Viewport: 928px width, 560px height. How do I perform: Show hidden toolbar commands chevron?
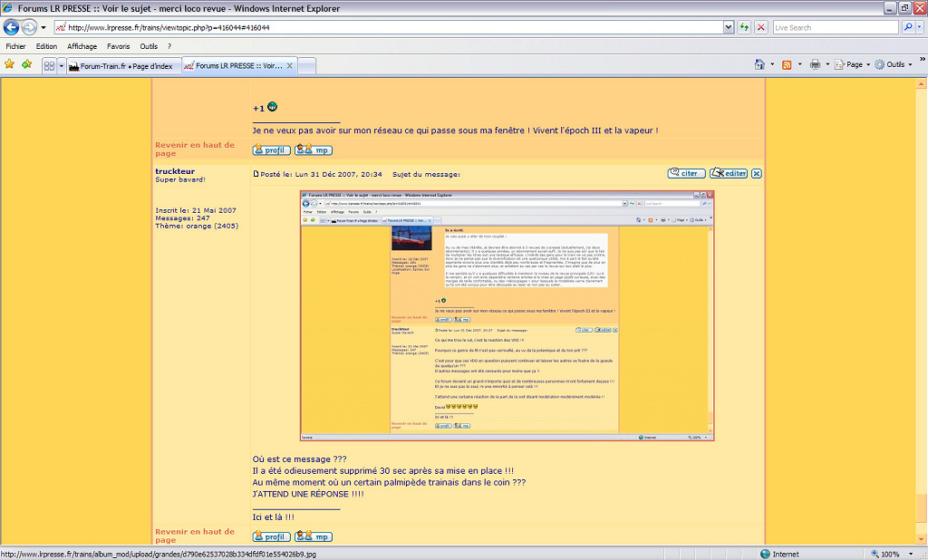click(x=922, y=59)
